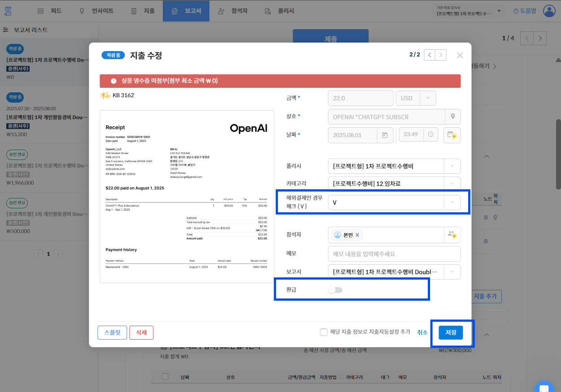Screen dimensions: 561x392
Task: Open the 인사이트 tab
Action: [96, 11]
